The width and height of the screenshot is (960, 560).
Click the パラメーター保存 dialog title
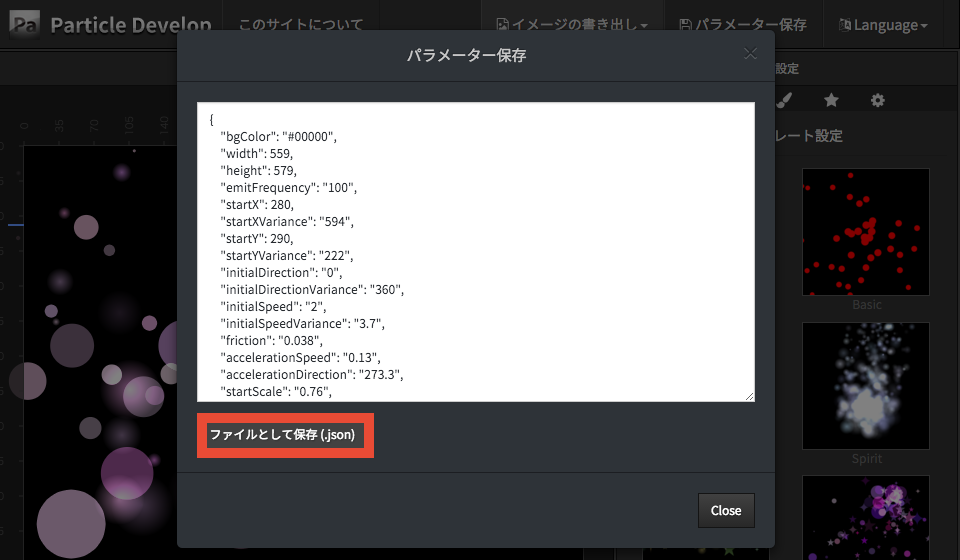click(x=466, y=55)
